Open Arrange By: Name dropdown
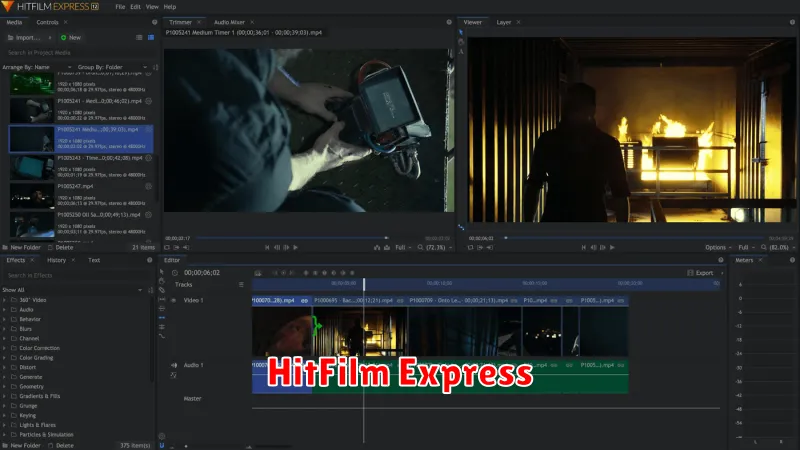800x450 pixels. click(37, 67)
